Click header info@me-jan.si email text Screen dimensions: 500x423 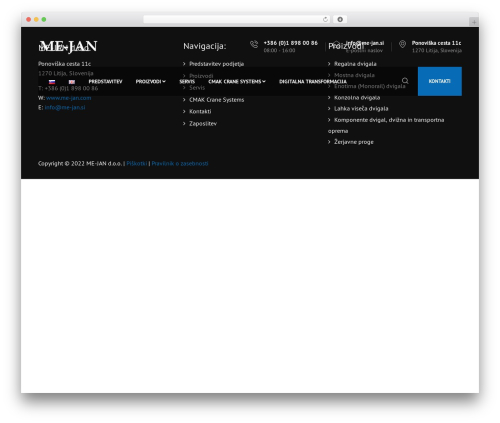pyautogui.click(x=365, y=43)
